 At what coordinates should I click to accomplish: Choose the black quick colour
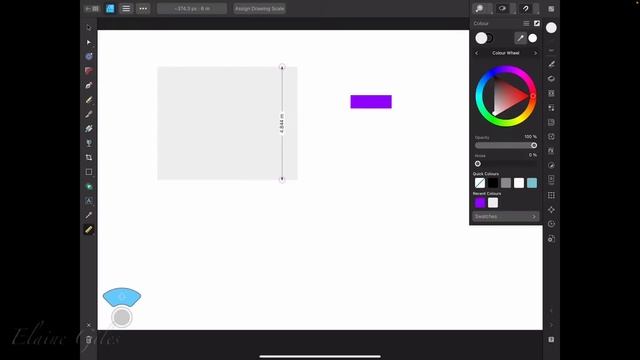pyautogui.click(x=493, y=183)
